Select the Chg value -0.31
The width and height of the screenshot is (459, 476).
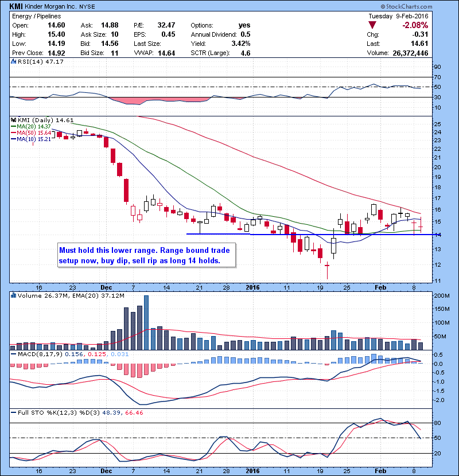420,34
